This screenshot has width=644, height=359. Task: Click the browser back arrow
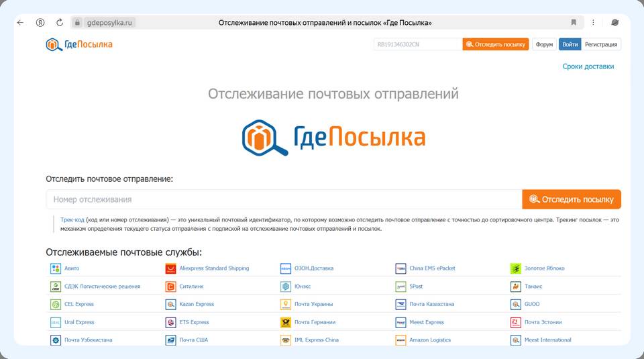click(20, 22)
